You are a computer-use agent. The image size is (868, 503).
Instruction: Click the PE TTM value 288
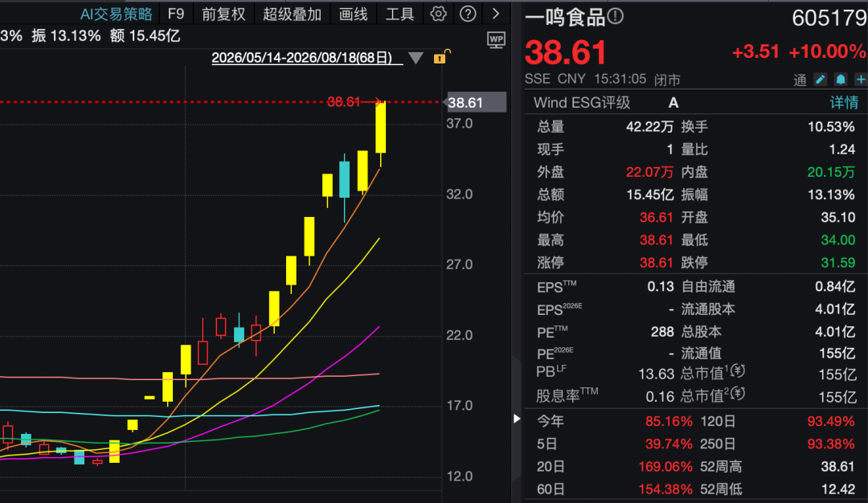click(662, 332)
